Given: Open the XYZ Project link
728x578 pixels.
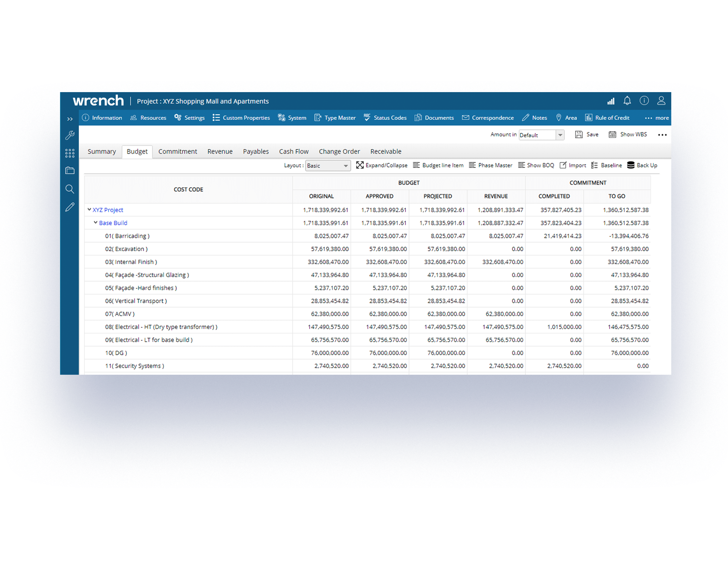Looking at the screenshot, I should pos(108,210).
